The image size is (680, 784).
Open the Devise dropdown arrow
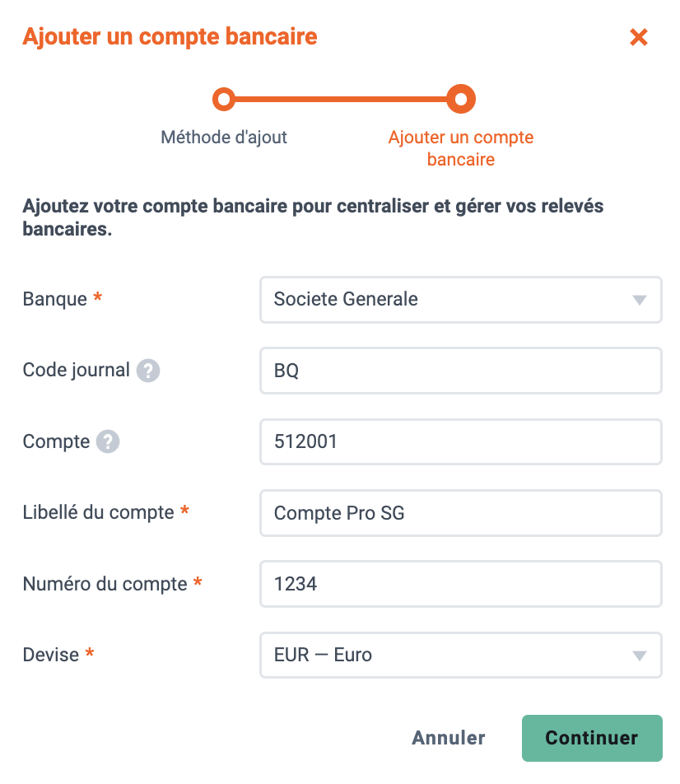tap(640, 656)
